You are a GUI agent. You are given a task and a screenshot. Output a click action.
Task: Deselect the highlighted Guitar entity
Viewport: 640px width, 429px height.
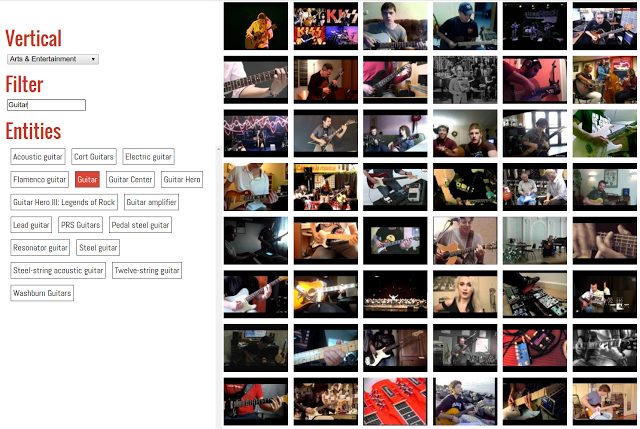pos(87,180)
